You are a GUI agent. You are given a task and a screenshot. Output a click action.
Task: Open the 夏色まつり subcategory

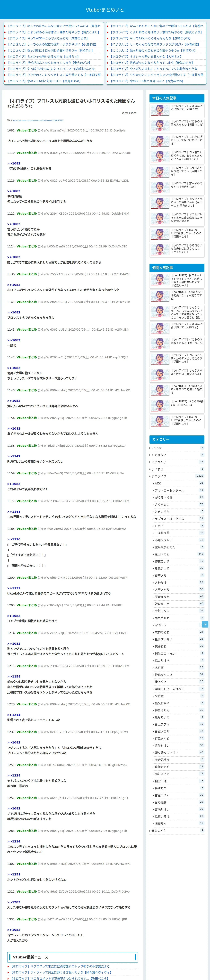coord(178,568)
